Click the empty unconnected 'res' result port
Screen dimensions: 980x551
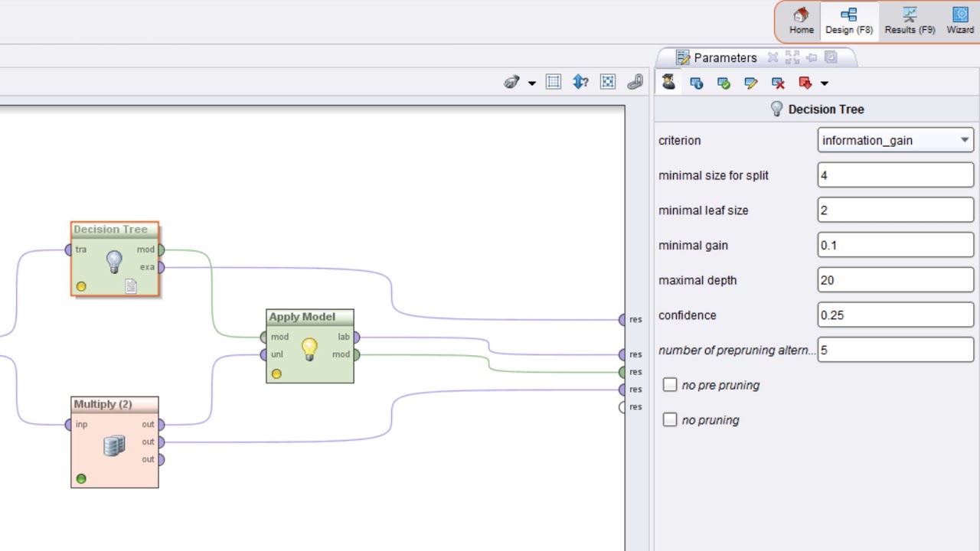[x=623, y=407]
